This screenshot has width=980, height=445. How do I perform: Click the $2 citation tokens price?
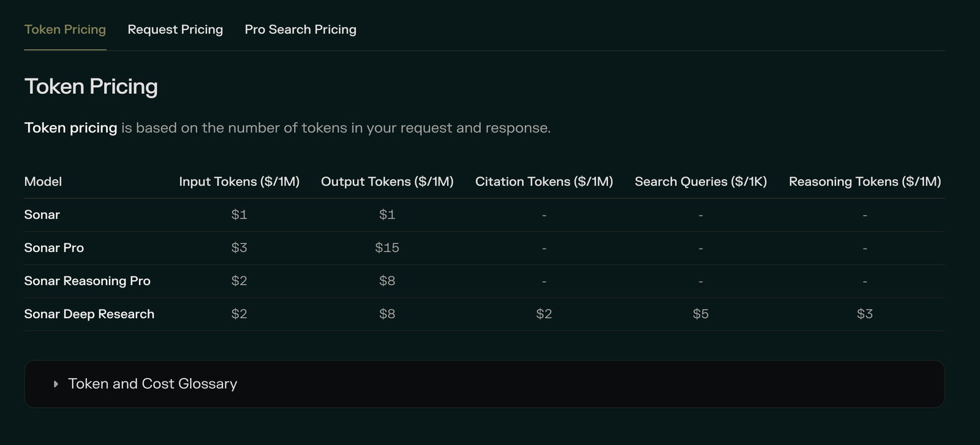tap(544, 314)
